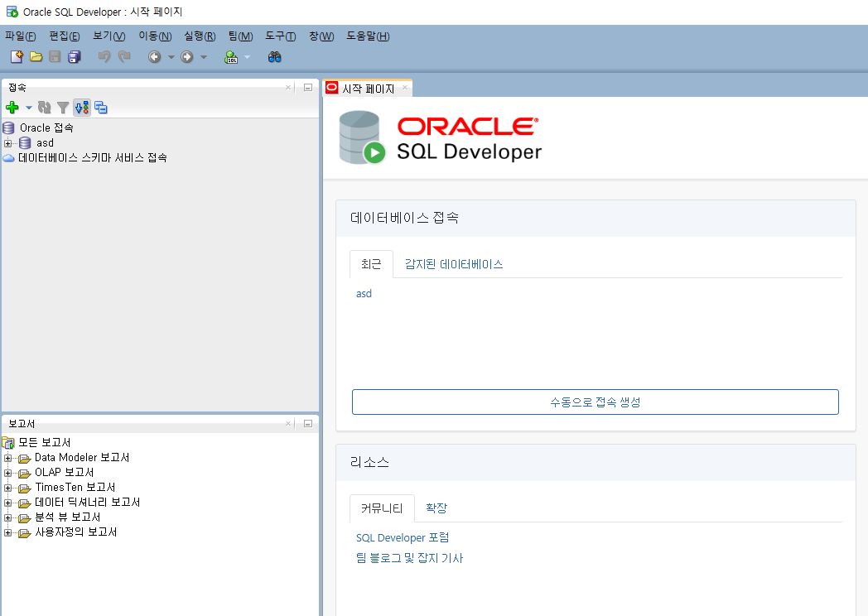The height and width of the screenshot is (616, 868).
Task: Select 분석 뷰 보고서 tree row
Action: click(x=68, y=517)
